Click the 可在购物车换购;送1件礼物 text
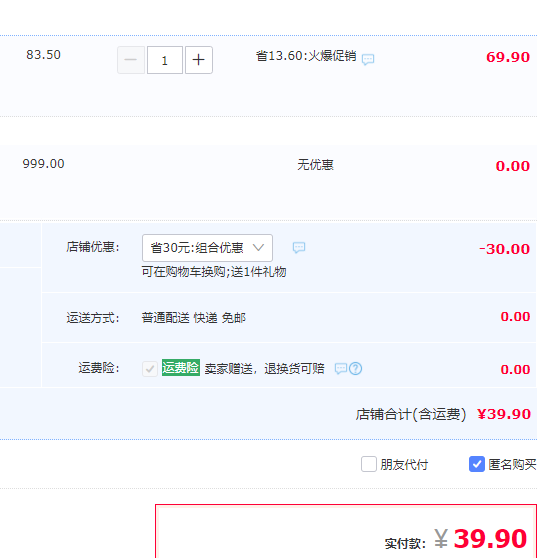Viewport: 558px width, 558px height. pos(214,272)
